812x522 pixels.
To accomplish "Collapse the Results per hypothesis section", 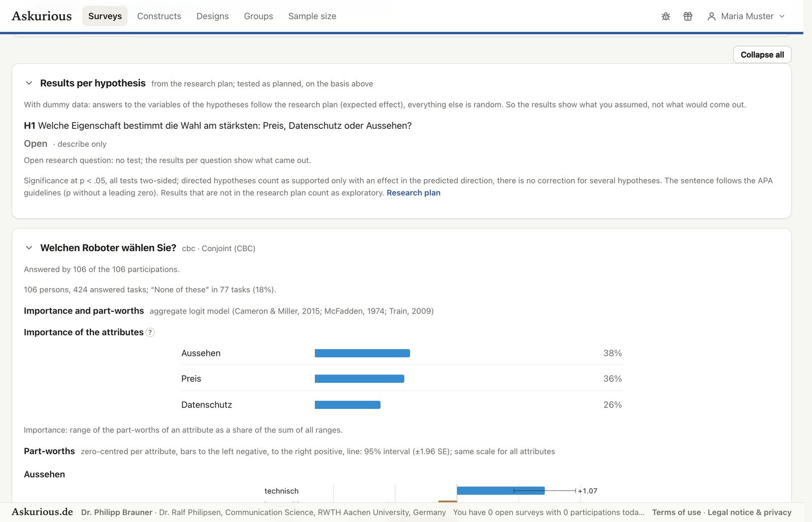I will point(29,83).
